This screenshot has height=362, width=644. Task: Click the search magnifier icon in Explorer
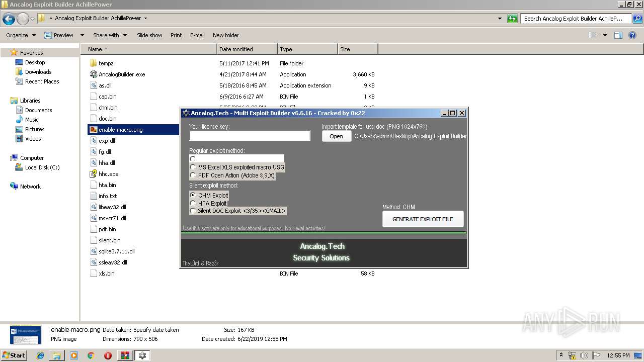(636, 19)
